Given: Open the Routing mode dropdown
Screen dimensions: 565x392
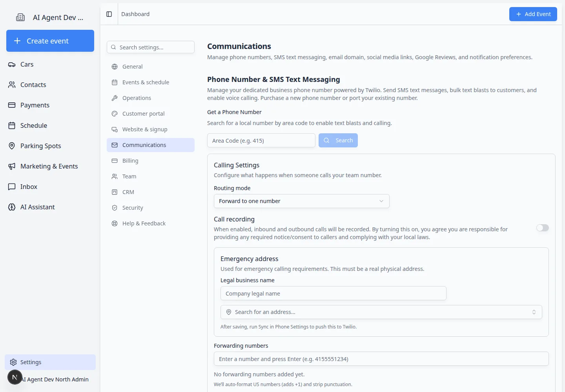Looking at the screenshot, I should (301, 201).
